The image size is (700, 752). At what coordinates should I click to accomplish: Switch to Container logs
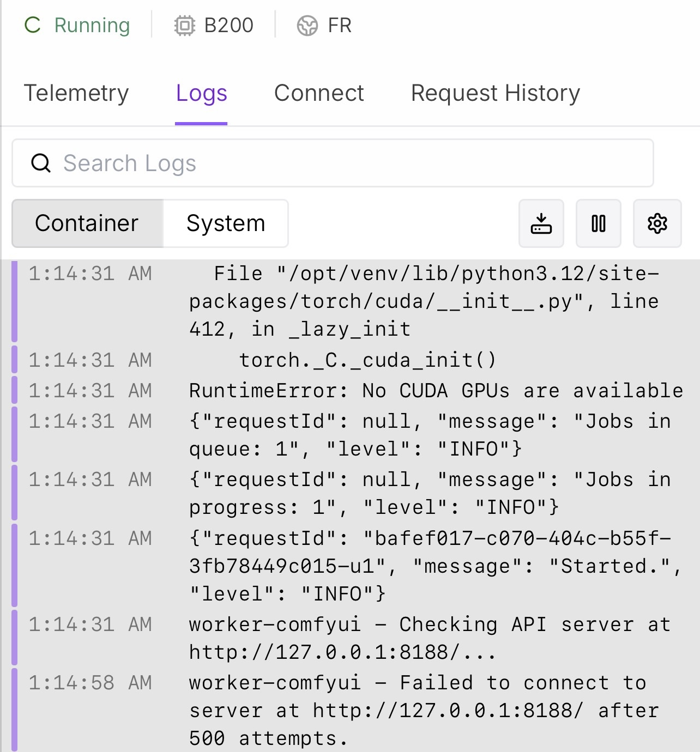click(x=87, y=223)
